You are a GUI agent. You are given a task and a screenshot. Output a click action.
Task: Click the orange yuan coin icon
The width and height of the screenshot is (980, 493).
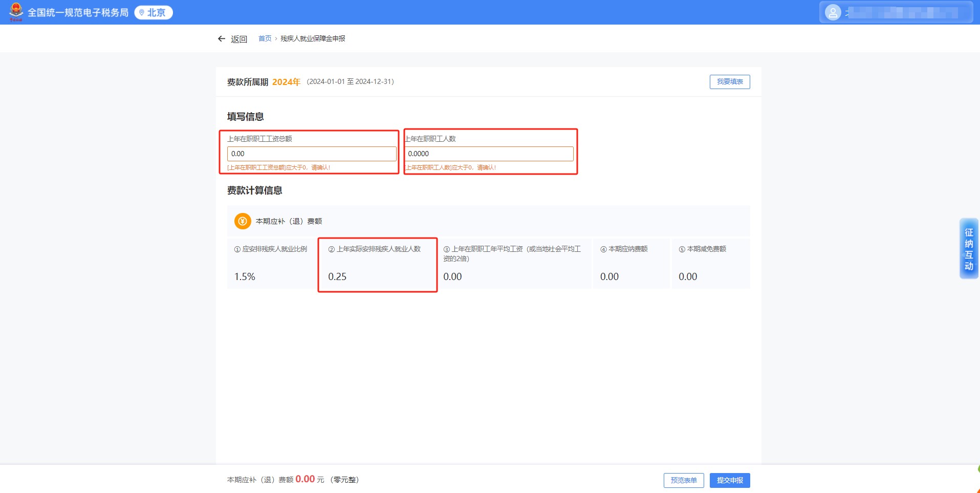(243, 221)
